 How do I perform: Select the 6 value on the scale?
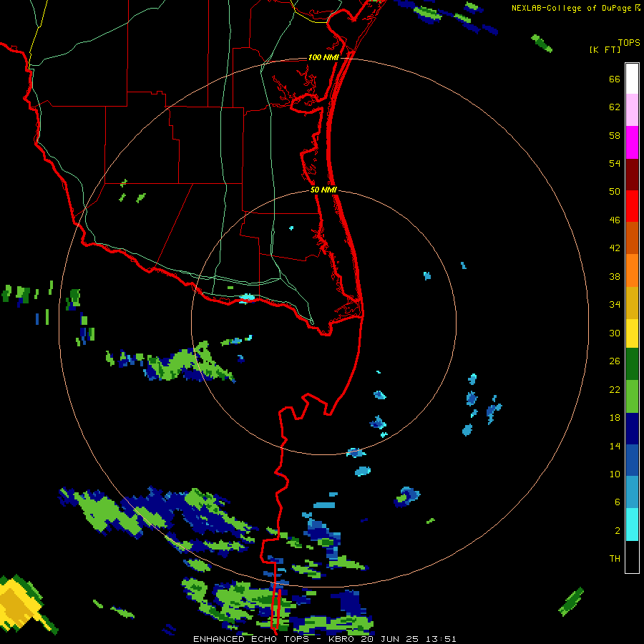pyautogui.click(x=617, y=502)
